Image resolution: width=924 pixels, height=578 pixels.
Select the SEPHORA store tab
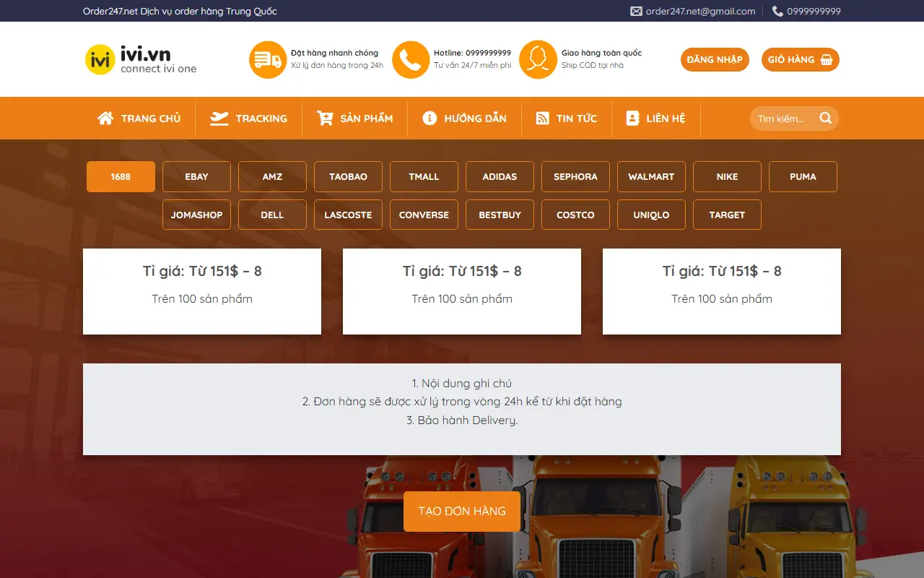click(x=575, y=176)
